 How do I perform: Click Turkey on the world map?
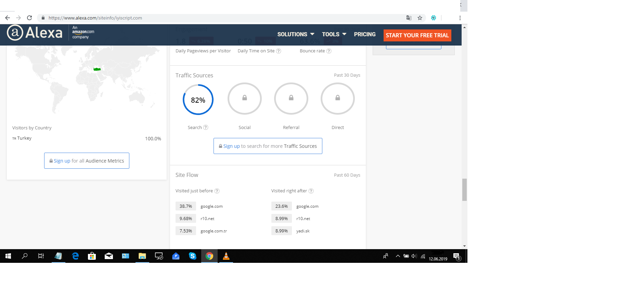[x=97, y=69]
